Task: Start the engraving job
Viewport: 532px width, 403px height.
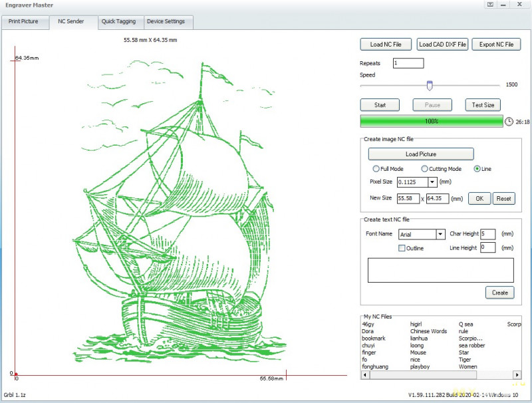Action: tap(380, 105)
